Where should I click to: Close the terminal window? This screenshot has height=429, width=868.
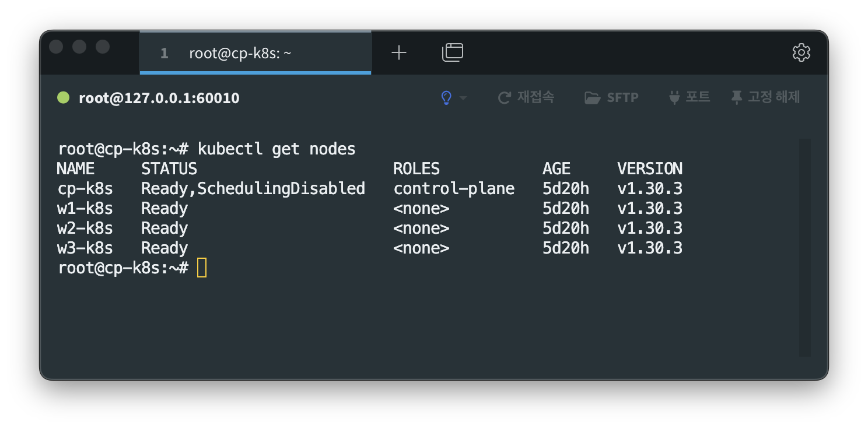[x=57, y=47]
